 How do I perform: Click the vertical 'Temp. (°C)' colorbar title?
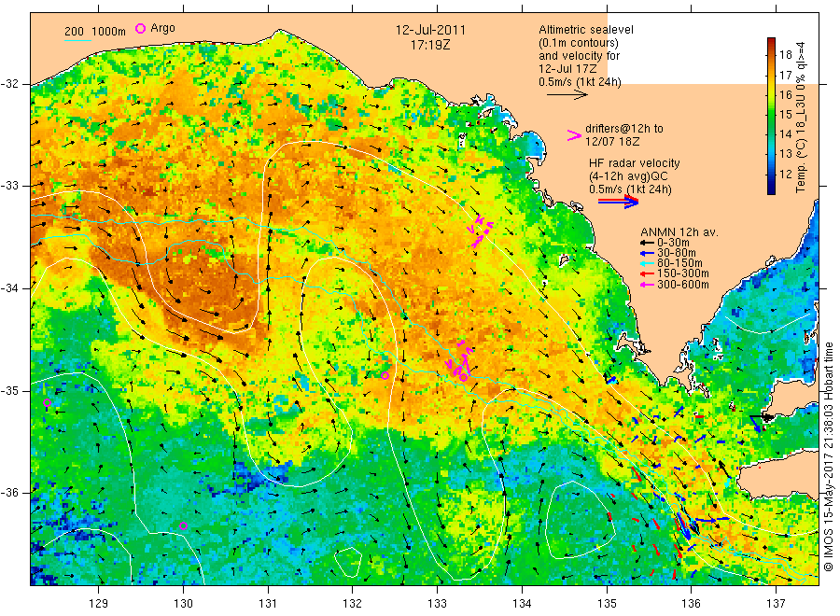801,166
